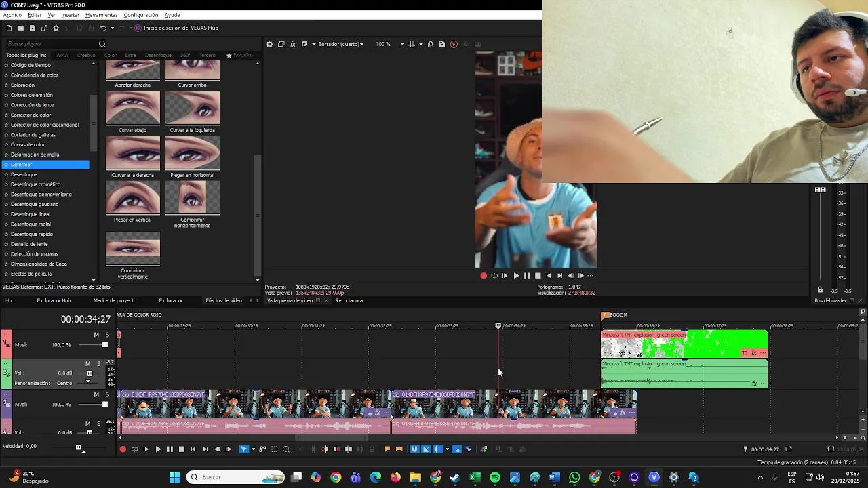The image size is (868, 488).
Task: Switch to 'Medios de proyecto' tab
Action: tap(115, 300)
